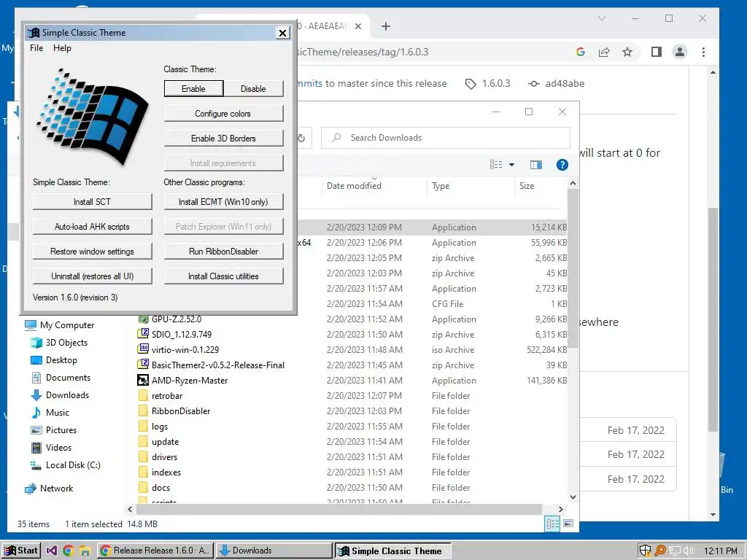Screen dimensions: 747x560
Task: Click Restore window settings button
Action: point(92,251)
